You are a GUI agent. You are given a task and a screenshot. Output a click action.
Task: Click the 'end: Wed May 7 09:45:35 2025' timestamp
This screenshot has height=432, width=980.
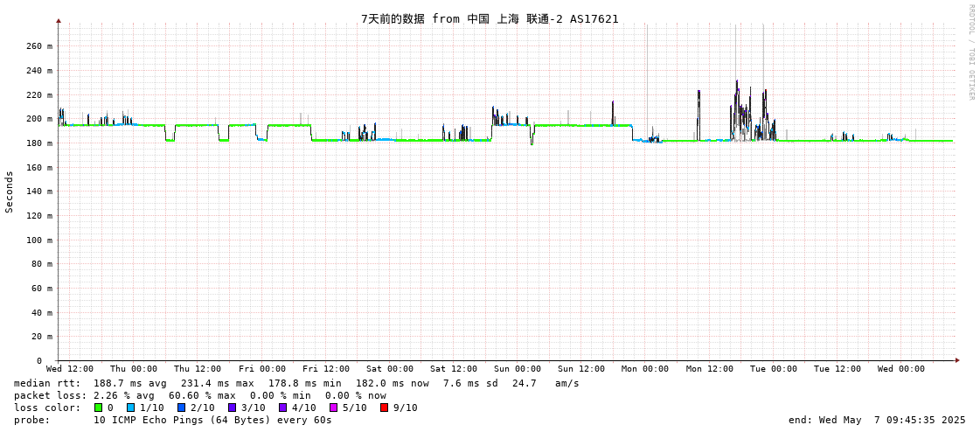tap(877, 420)
